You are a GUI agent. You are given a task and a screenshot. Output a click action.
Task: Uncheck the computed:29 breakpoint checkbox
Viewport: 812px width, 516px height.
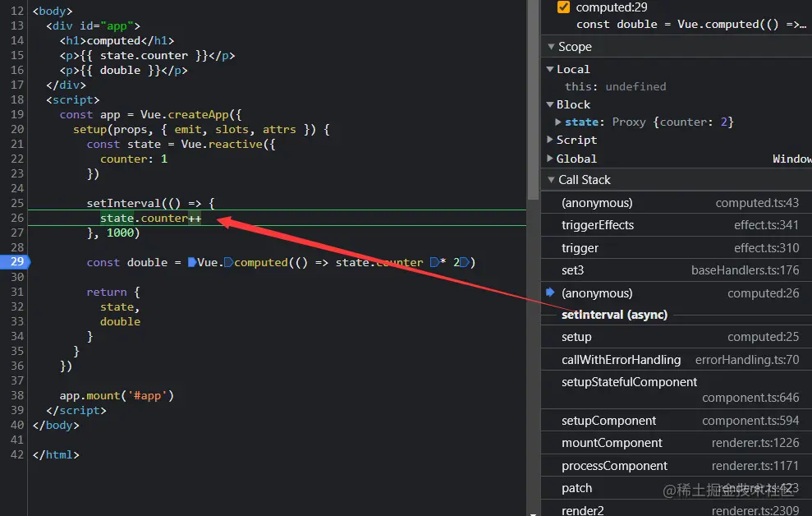[x=563, y=7]
